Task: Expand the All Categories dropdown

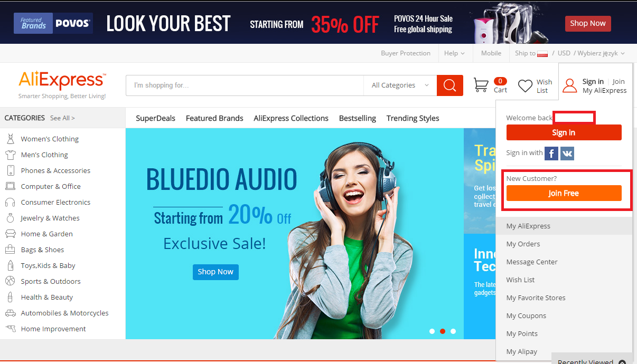Action: coord(400,85)
